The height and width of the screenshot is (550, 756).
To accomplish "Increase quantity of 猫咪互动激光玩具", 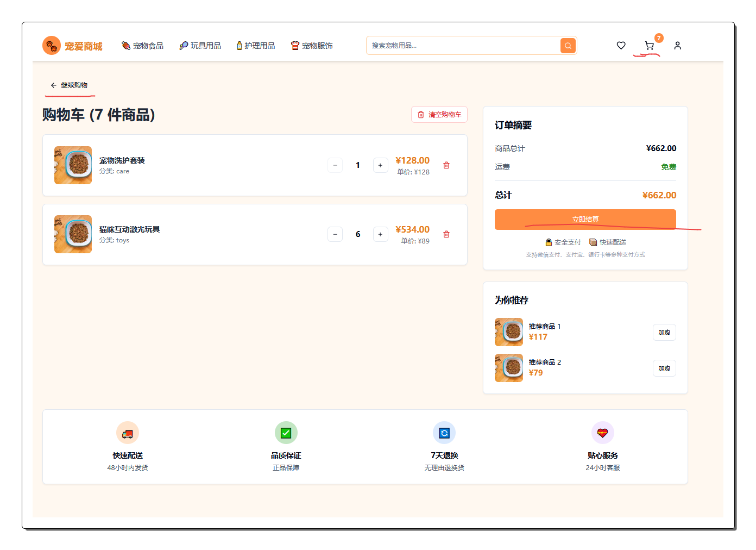I will [x=380, y=234].
